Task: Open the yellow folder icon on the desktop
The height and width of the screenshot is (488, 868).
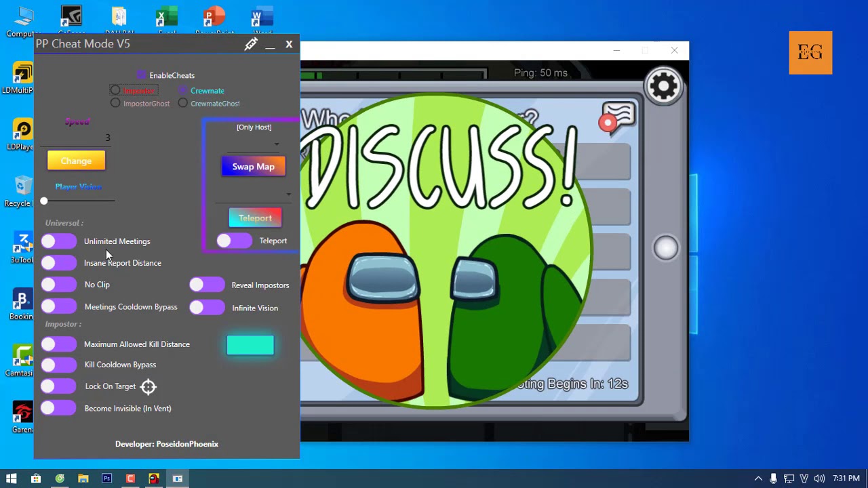Action: click(119, 21)
